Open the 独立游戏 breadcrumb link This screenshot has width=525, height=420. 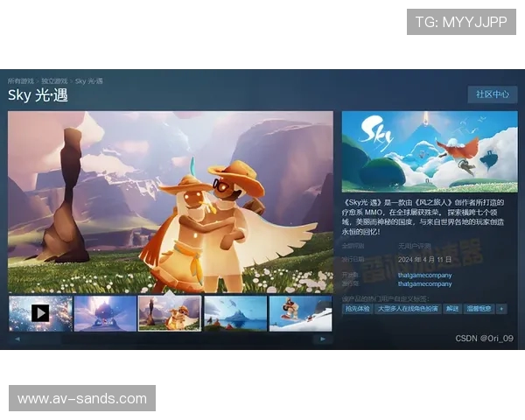point(54,81)
